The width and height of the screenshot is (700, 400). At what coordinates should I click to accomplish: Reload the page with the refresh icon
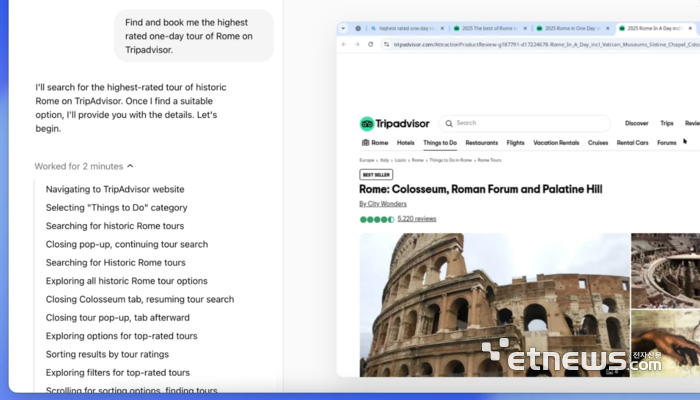[371, 45]
